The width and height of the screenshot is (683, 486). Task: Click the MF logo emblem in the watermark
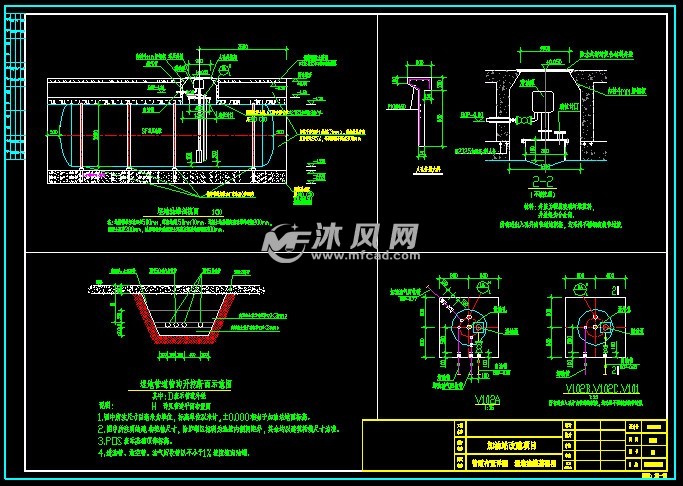[285, 243]
